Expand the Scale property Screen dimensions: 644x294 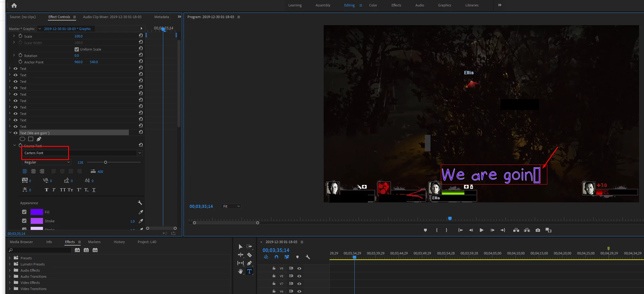[x=14, y=36]
